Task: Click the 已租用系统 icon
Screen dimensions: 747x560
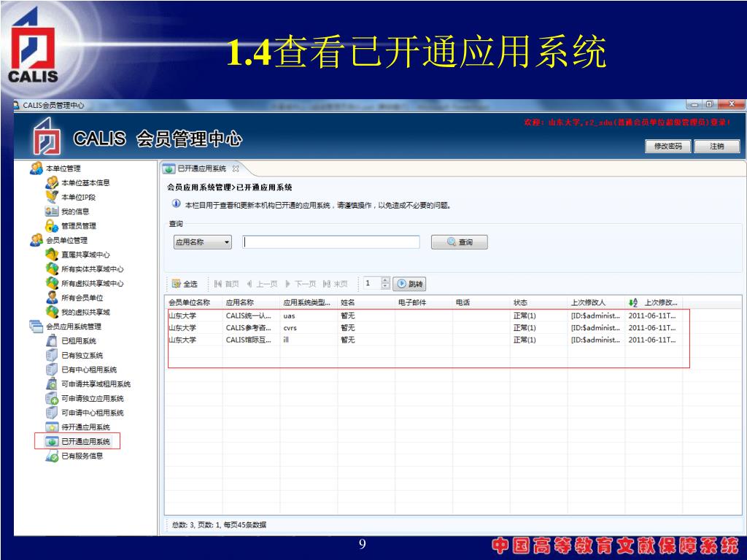Action: coord(52,341)
